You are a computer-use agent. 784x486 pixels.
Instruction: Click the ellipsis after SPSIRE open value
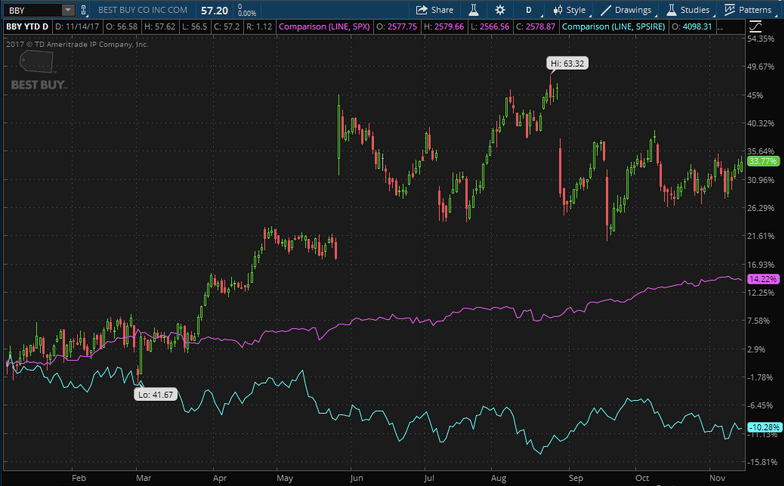720,28
